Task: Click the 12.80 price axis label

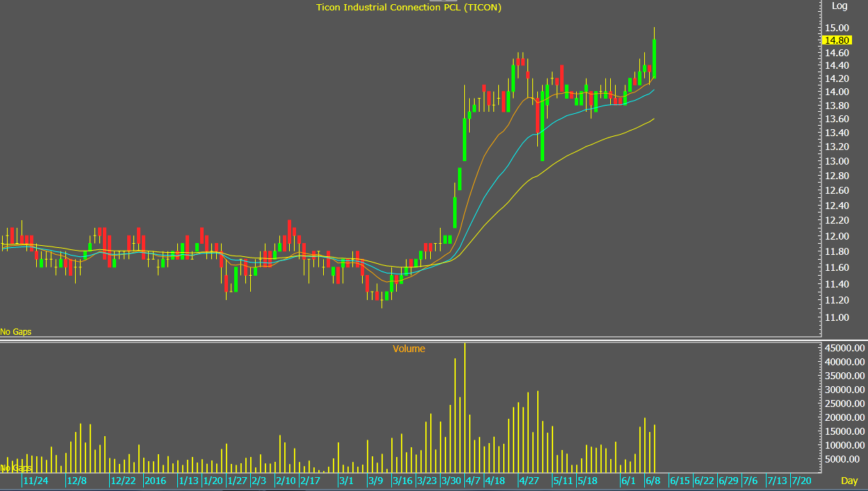Action: (x=836, y=176)
